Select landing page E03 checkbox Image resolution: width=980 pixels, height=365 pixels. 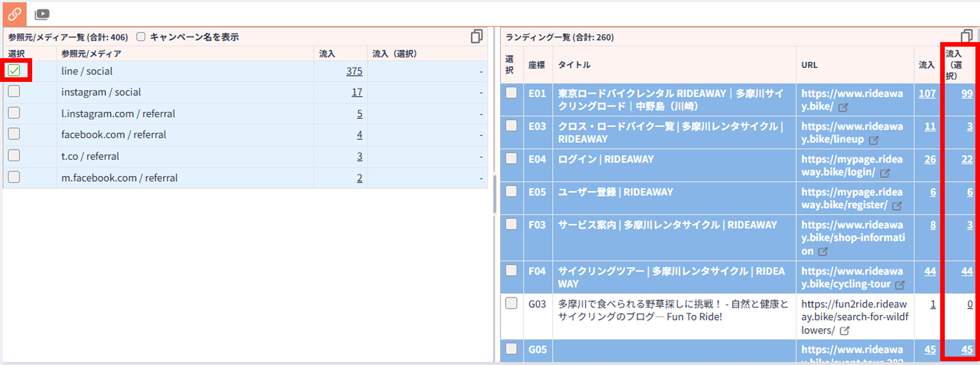point(511,126)
